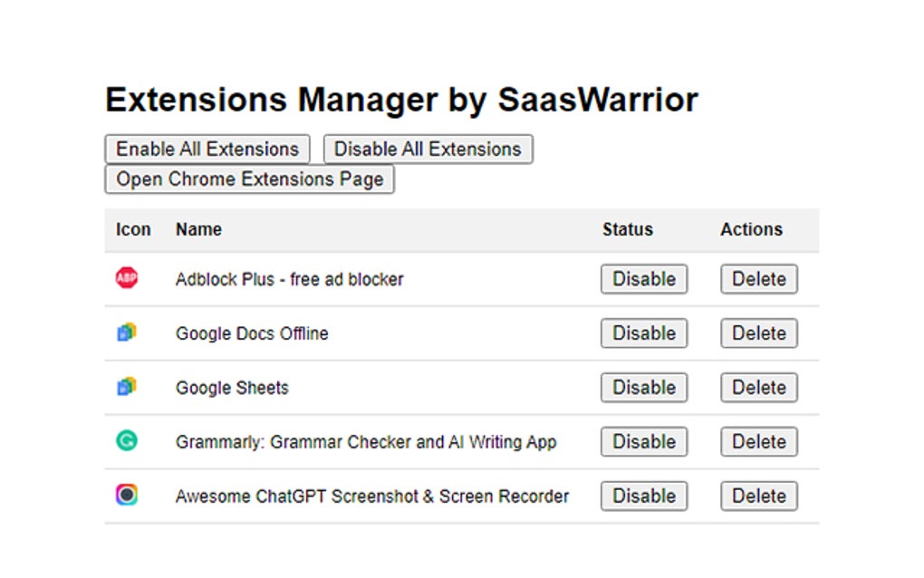The width and height of the screenshot is (924, 578).
Task: Delete the Grammarly extension
Action: click(x=758, y=442)
